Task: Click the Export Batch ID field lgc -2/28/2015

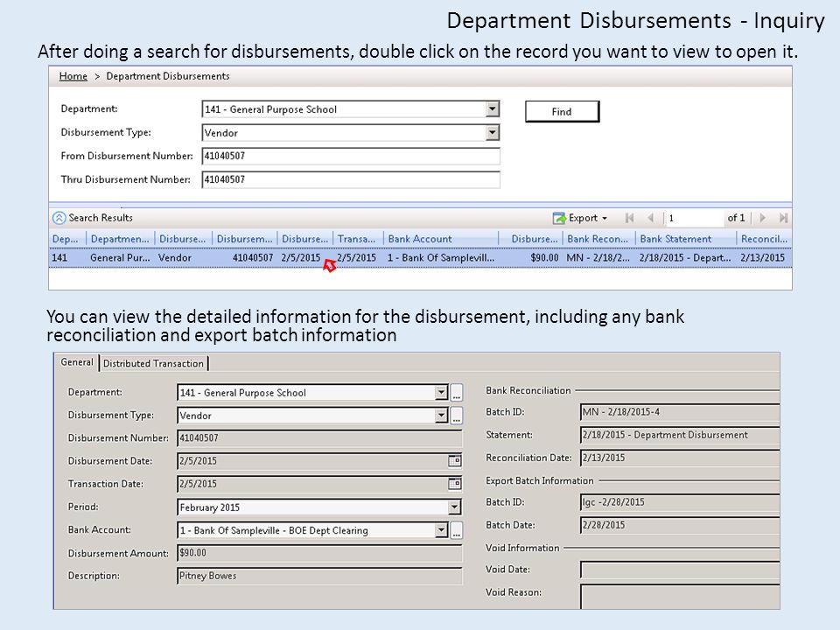Action: coord(680,502)
